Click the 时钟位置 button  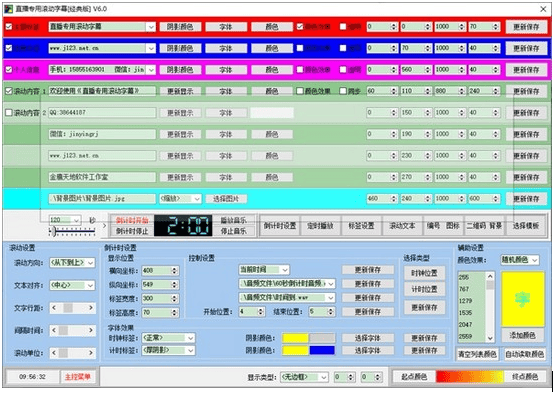pos(424,273)
